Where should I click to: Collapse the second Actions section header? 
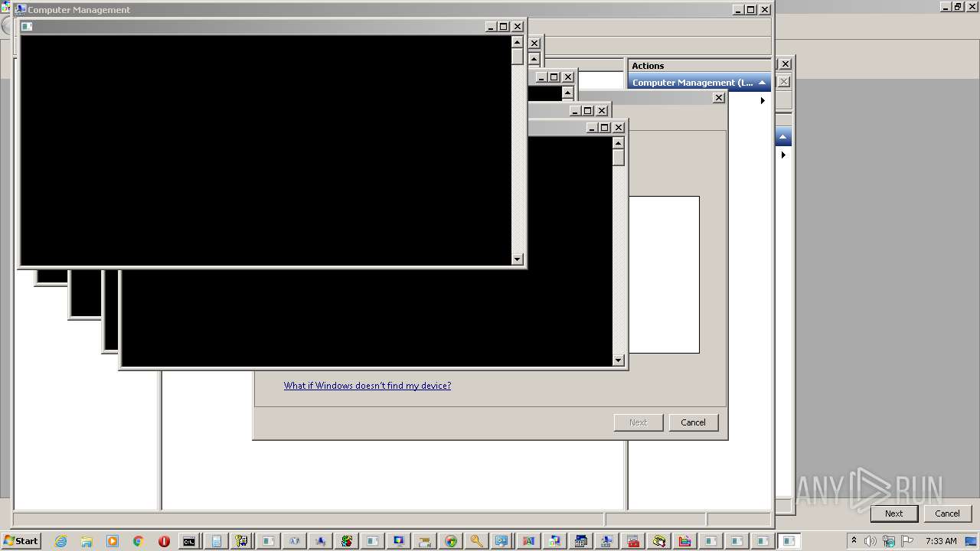pyautogui.click(x=783, y=138)
